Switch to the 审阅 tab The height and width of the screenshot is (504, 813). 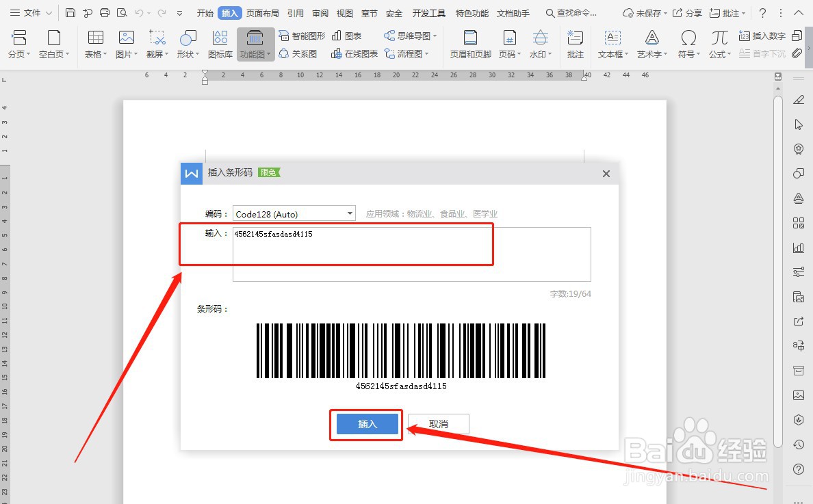320,13
